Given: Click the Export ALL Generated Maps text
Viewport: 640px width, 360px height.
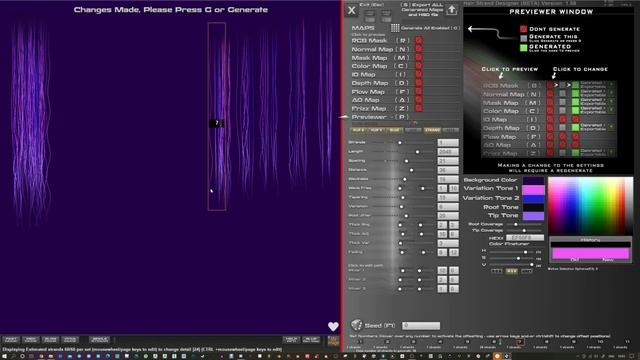Looking at the screenshot, I should coord(422,10).
